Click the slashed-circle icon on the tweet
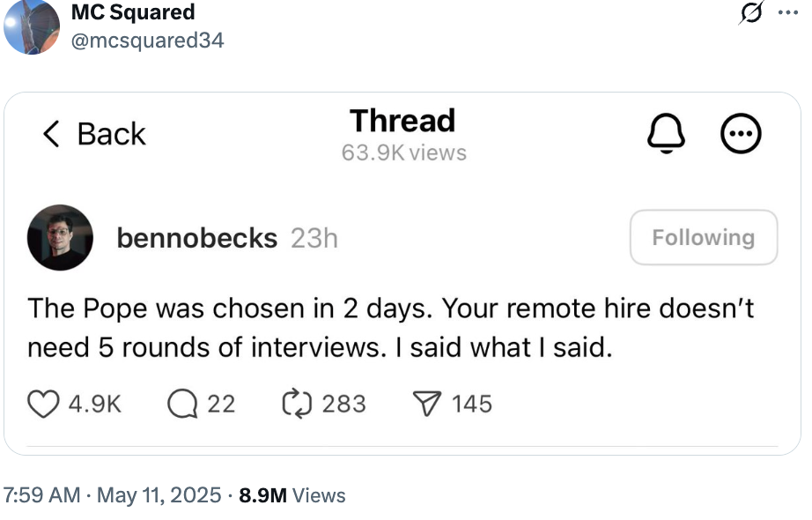The width and height of the screenshot is (812, 520). coord(749,13)
